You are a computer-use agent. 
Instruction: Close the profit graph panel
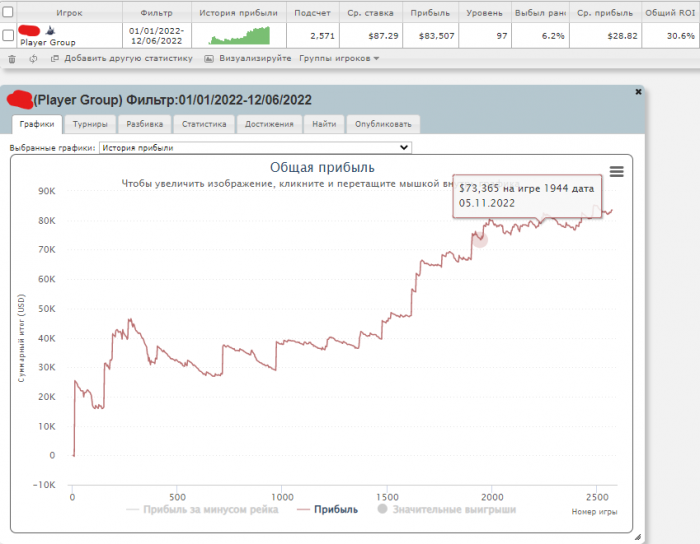[638, 91]
